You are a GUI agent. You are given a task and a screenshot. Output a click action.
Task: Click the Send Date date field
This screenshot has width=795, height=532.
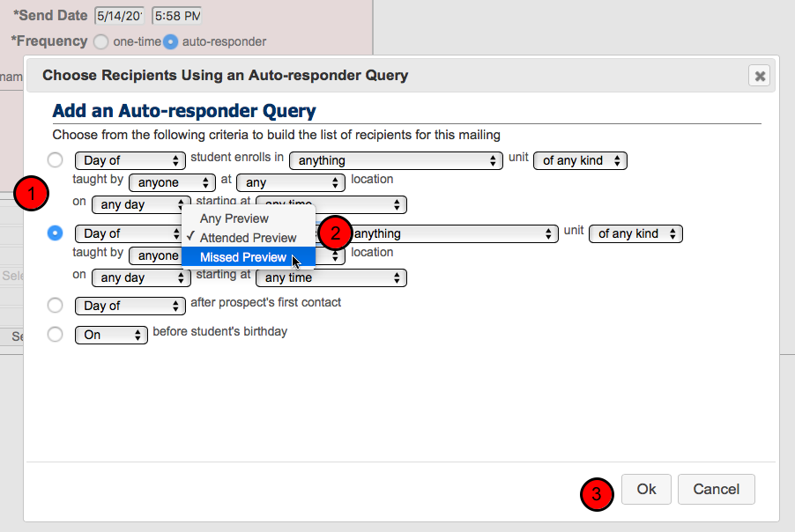(119, 16)
